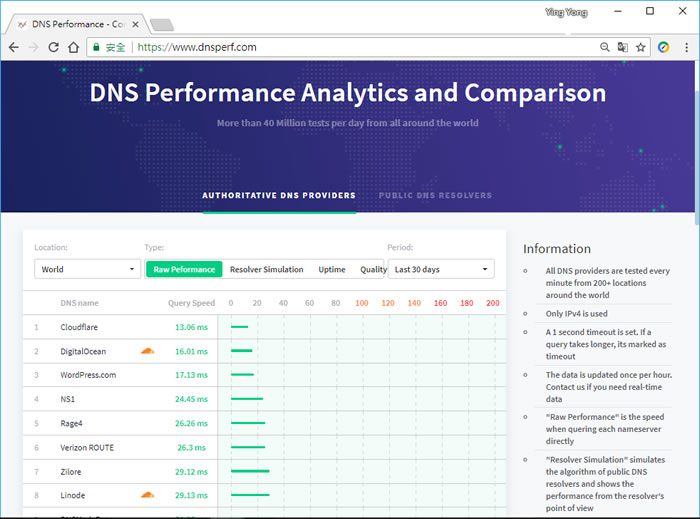Select Raw Performance type

pos(184,269)
